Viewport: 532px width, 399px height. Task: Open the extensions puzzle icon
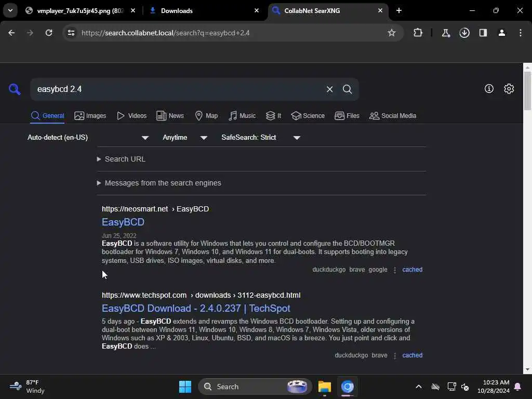coord(418,33)
